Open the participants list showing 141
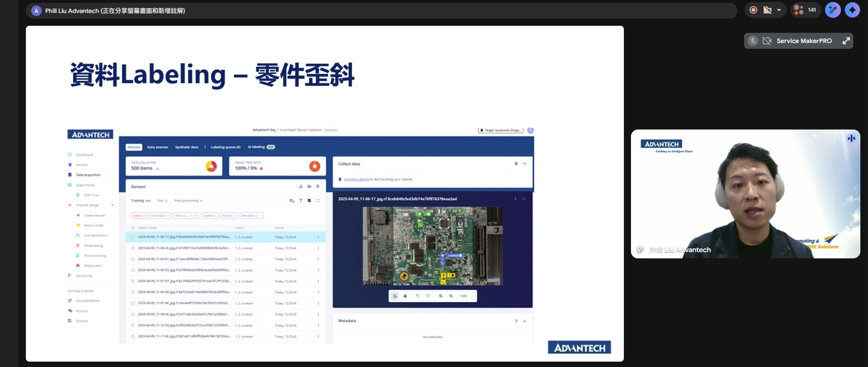Screen dimensions: 868x367 point(806,10)
